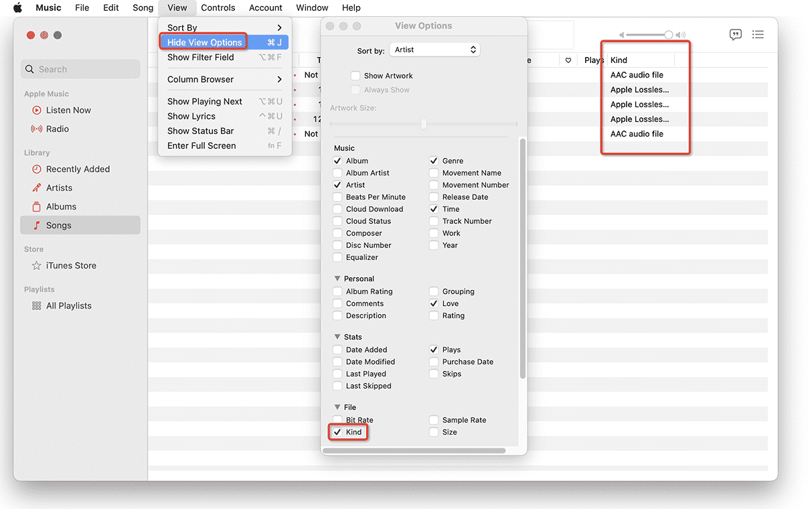Close the View Options window

click(330, 26)
